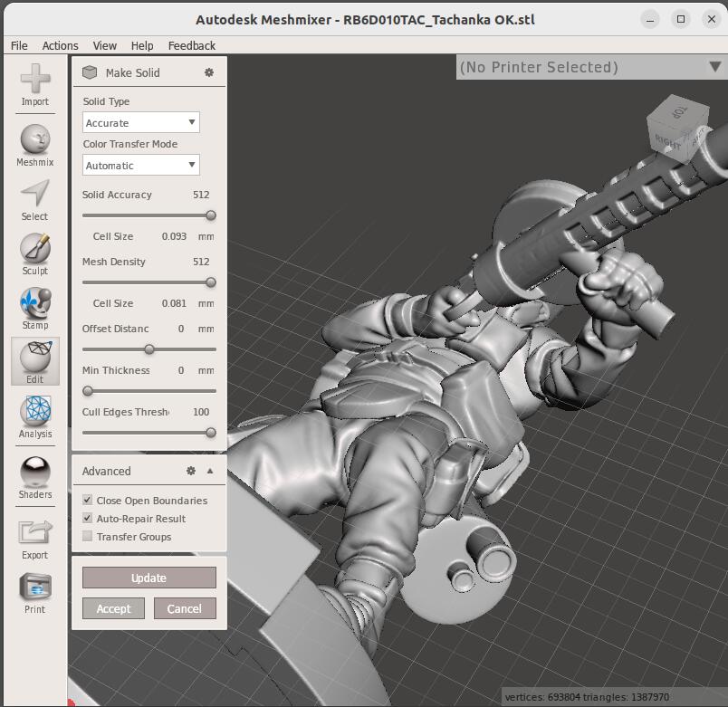This screenshot has width=728, height=707.
Task: Click the Solid Accuracy value 512
Action: [x=201, y=195]
